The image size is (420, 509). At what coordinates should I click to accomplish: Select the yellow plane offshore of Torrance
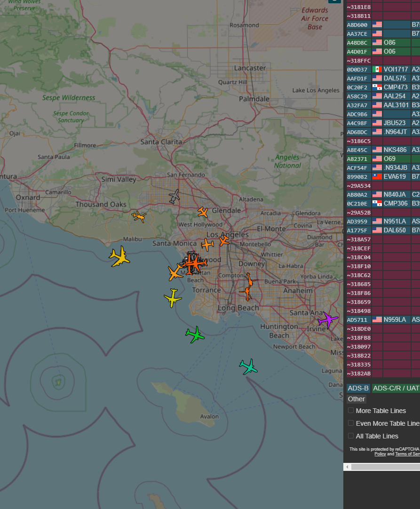pyautogui.click(x=173, y=298)
